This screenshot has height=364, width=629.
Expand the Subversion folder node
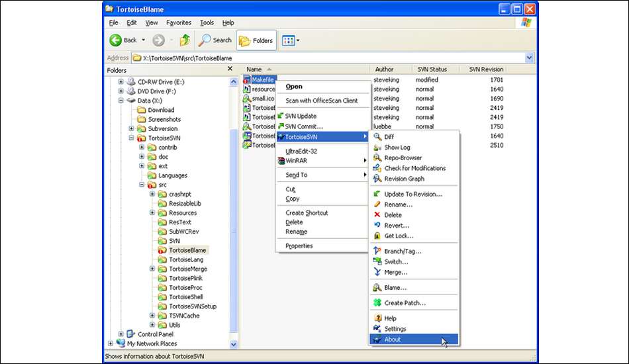(131, 128)
